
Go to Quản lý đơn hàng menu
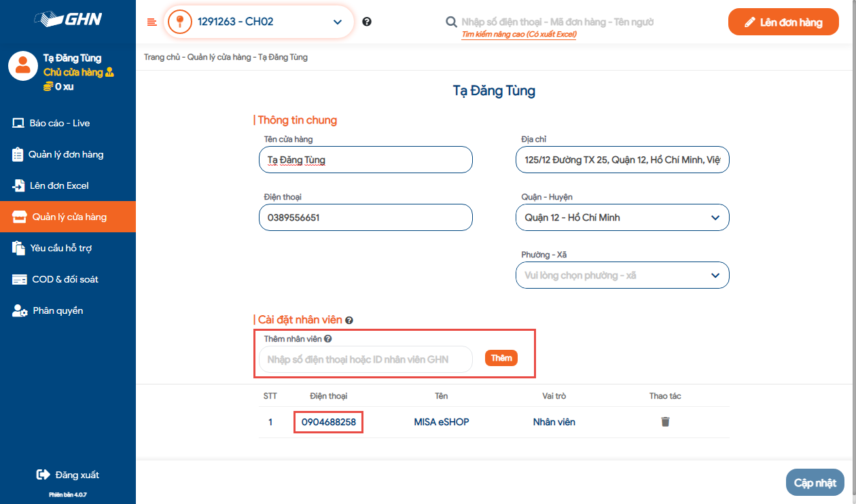point(66,154)
